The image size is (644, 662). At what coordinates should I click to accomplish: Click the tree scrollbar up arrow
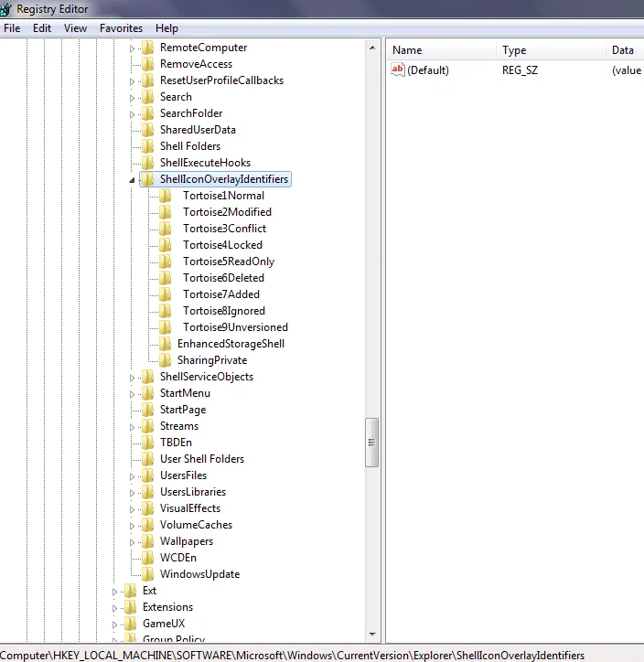pyautogui.click(x=372, y=48)
